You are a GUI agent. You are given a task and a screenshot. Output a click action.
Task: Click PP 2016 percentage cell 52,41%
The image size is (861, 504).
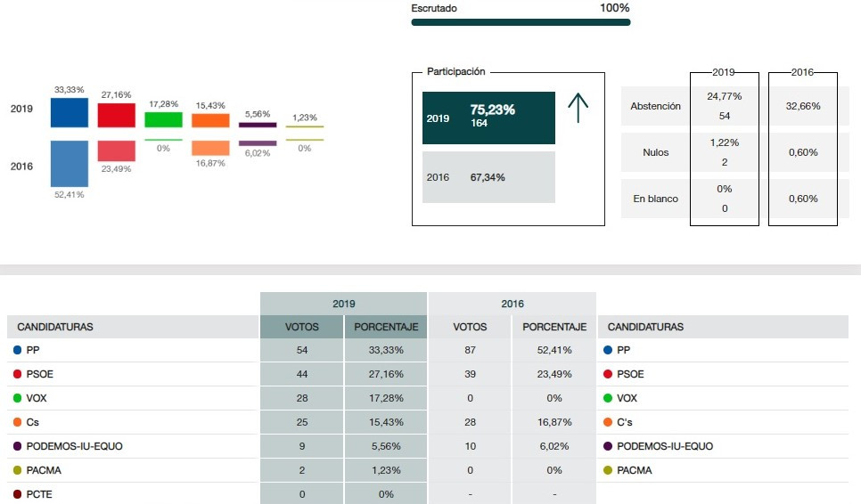[554, 350]
